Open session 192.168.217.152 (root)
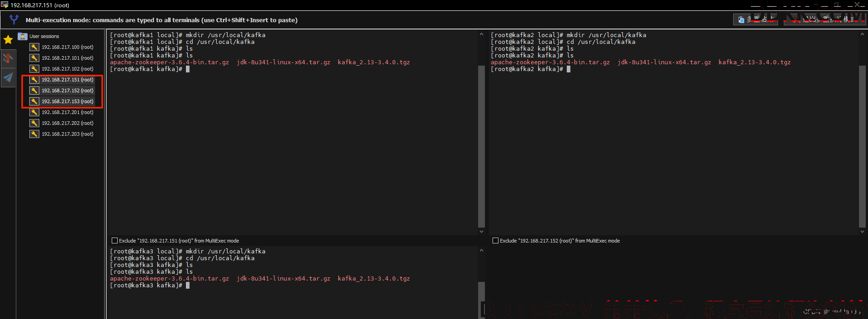This screenshot has width=868, height=319. point(67,90)
